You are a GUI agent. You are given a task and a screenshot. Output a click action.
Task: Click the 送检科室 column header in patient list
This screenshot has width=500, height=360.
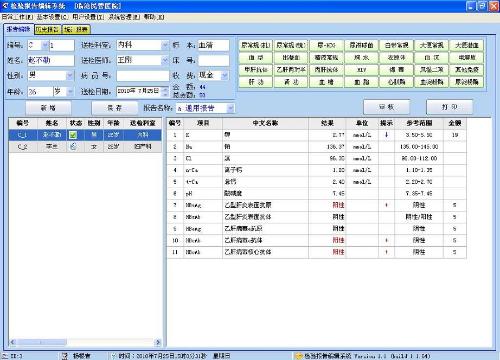143,123
